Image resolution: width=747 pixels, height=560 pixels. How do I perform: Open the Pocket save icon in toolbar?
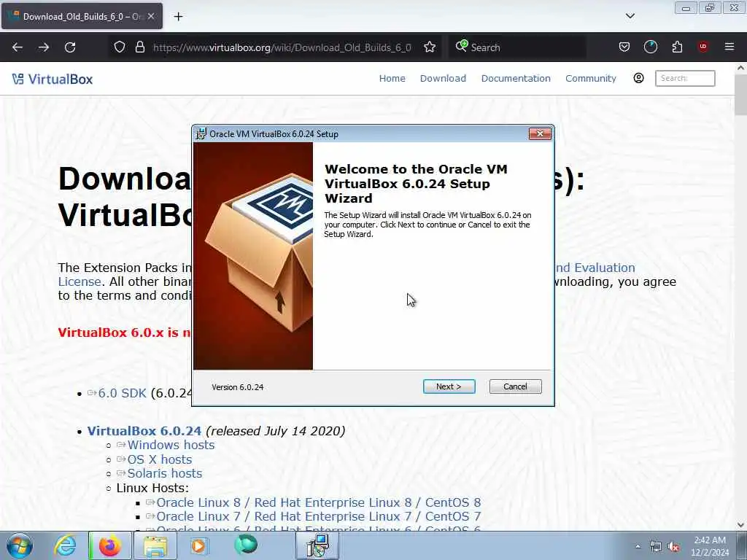tap(624, 47)
